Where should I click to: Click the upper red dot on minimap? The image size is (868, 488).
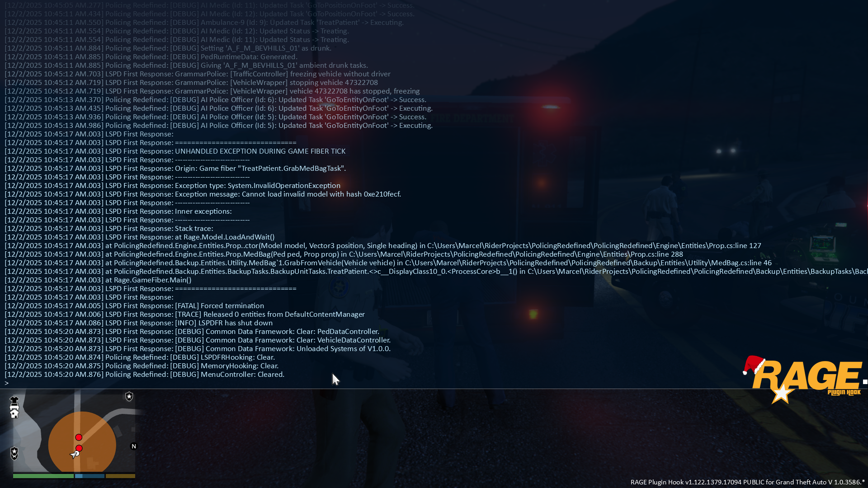(79, 437)
